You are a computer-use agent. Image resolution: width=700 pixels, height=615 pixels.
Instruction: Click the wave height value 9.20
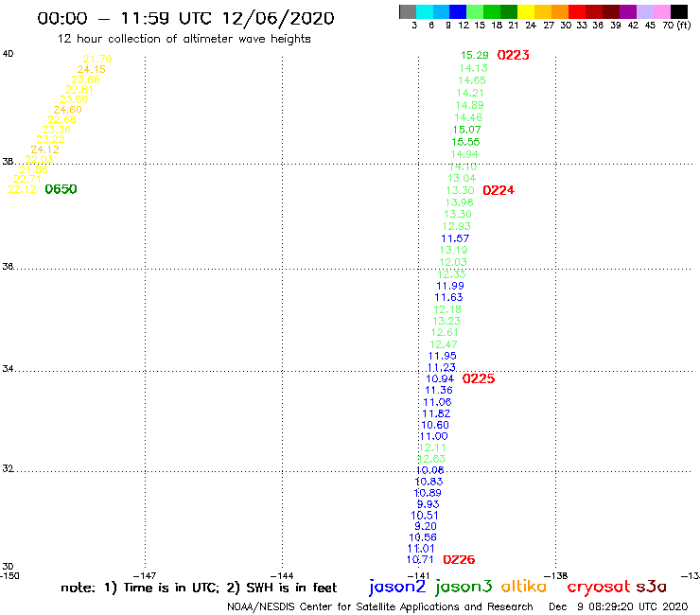tap(426, 527)
